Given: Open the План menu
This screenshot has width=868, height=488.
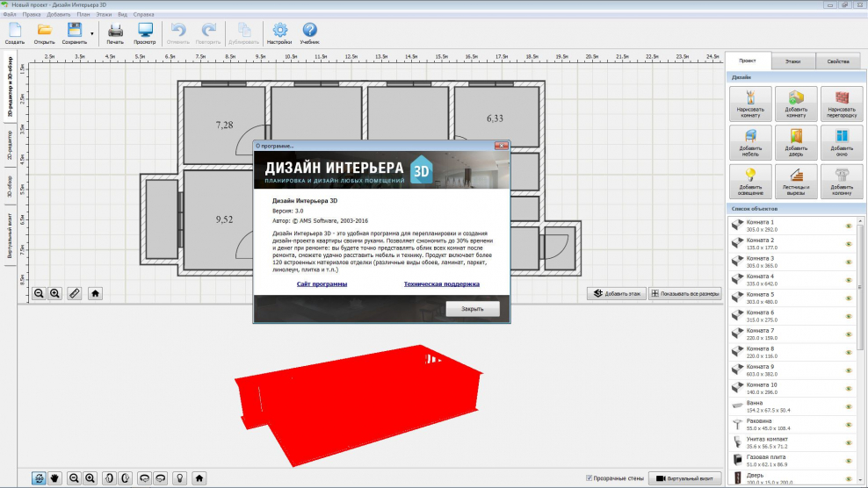Looking at the screenshot, I should [83, 14].
